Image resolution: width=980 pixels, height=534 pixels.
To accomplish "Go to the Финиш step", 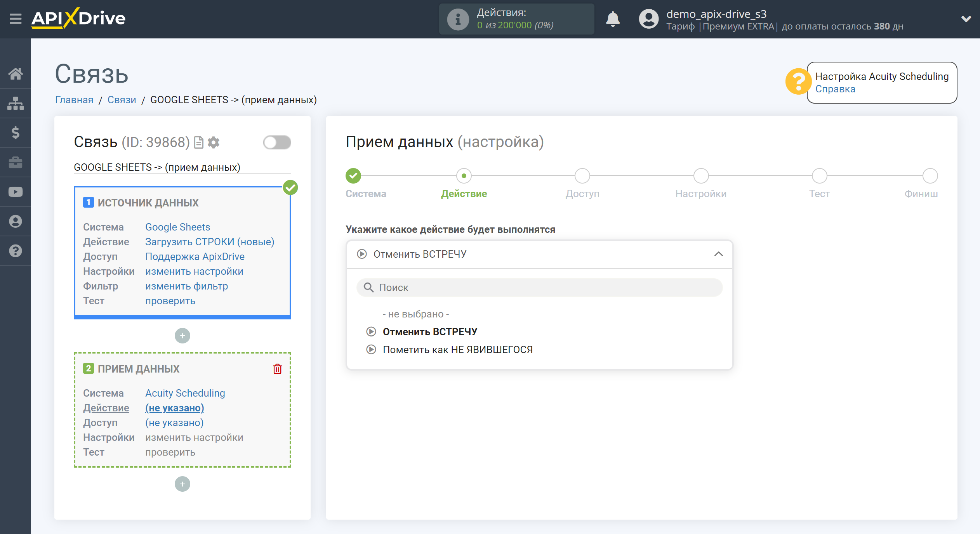I will point(930,176).
